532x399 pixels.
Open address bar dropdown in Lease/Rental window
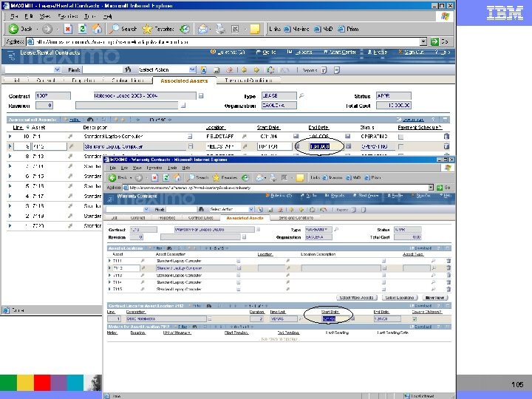423,41
